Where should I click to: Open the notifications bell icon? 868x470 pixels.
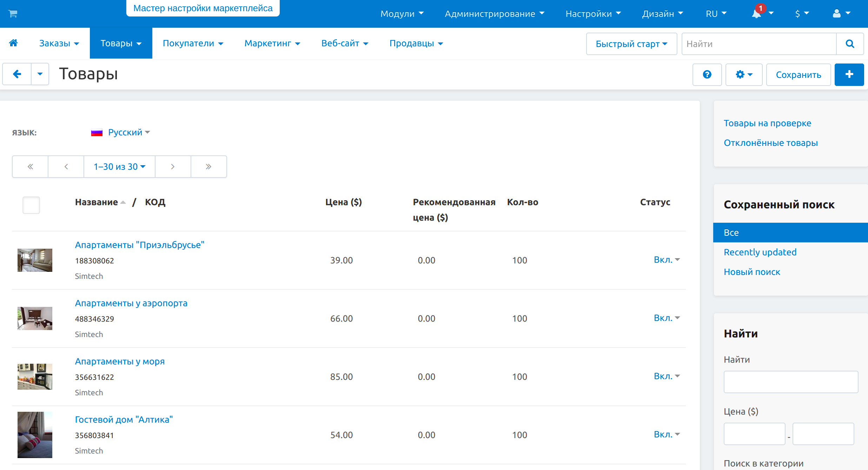click(x=756, y=14)
